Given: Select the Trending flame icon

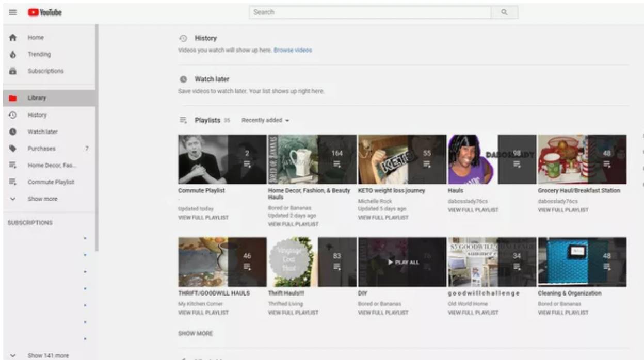Looking at the screenshot, I should [13, 54].
